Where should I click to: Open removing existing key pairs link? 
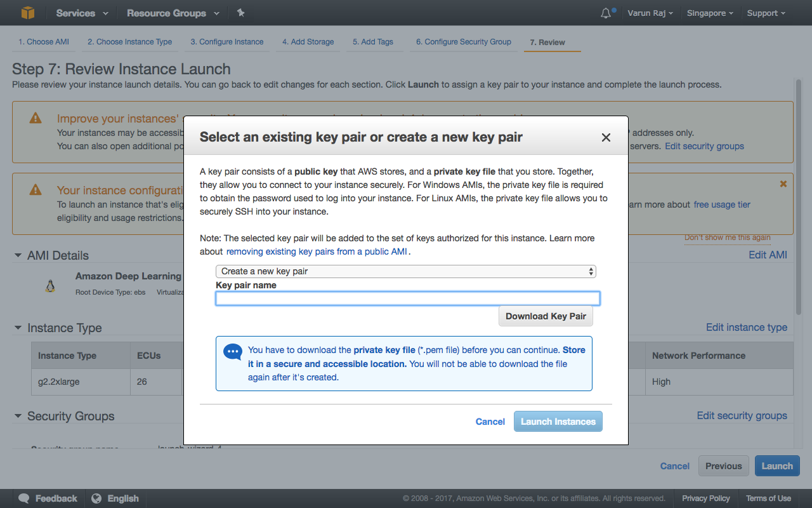317,251
